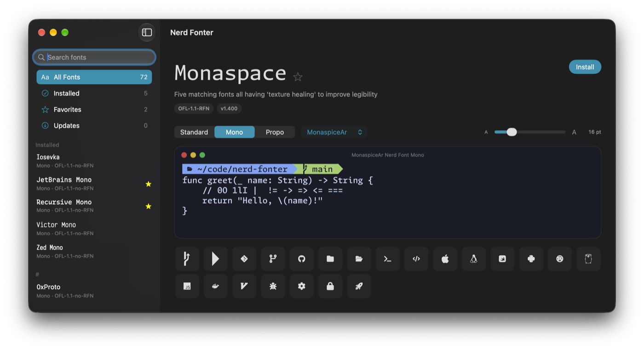Select the Rust gear logo glyph
The width and height of the screenshot is (644, 350).
(x=560, y=259)
